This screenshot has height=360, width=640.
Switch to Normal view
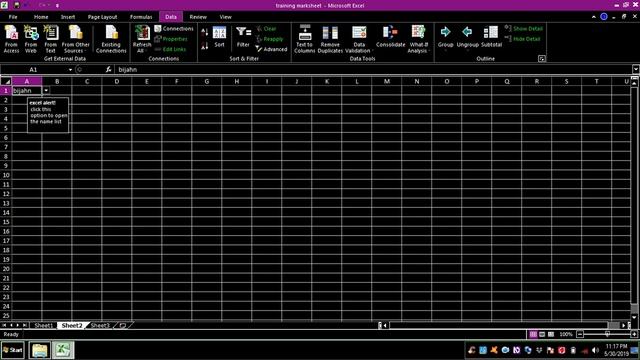coord(533,334)
